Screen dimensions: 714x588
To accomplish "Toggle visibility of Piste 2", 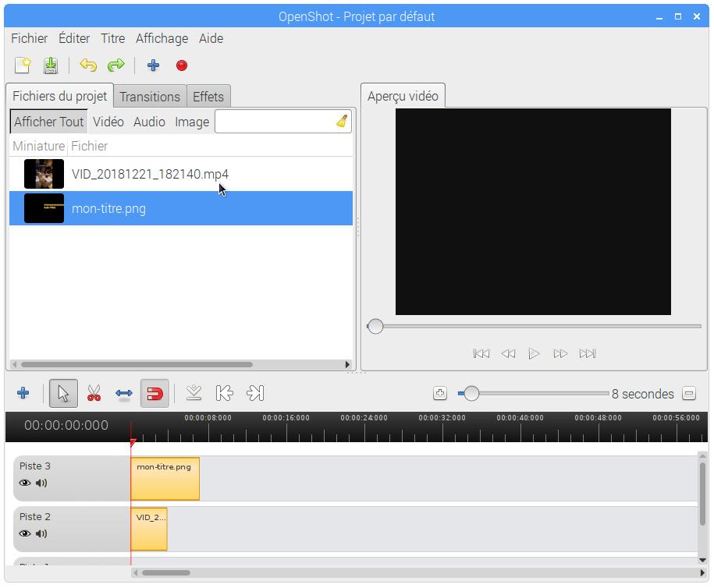I will [x=25, y=533].
